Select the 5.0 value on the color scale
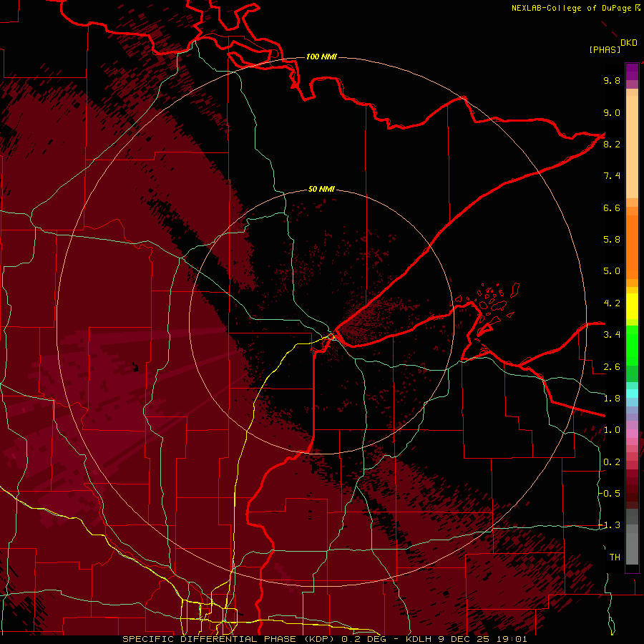644x644 pixels. tap(612, 271)
